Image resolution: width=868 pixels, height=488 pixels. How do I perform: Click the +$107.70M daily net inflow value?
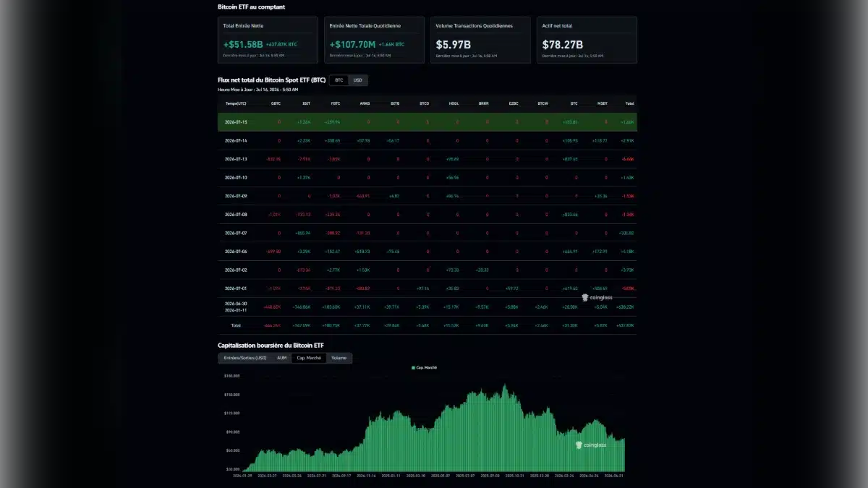click(352, 44)
